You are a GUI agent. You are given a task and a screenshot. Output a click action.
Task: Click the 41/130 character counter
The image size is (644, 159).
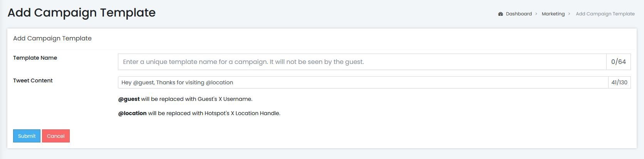point(619,82)
